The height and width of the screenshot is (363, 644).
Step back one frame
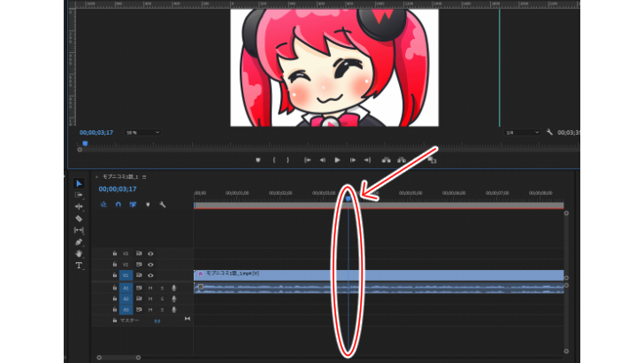(x=322, y=160)
